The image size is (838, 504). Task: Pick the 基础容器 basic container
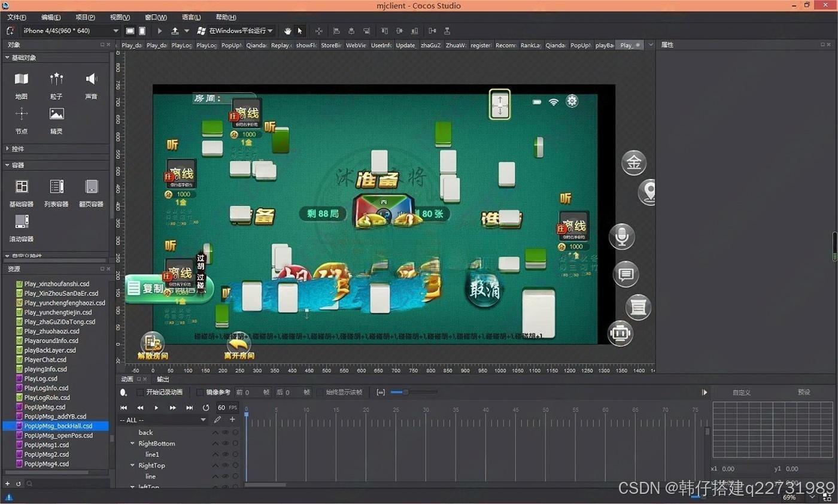coord(22,193)
